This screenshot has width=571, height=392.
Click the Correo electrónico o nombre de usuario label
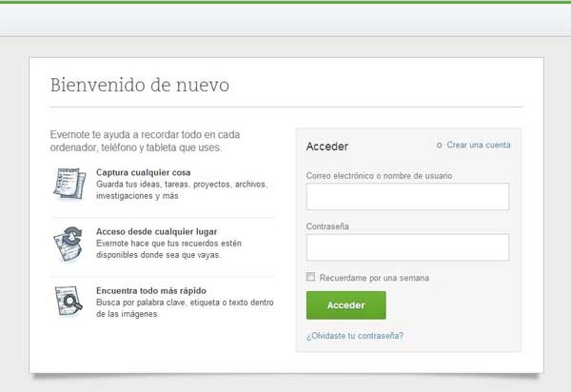379,175
